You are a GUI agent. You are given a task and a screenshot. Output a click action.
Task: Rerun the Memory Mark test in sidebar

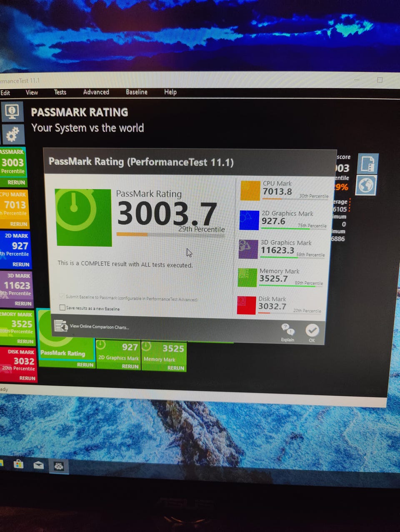[25, 341]
